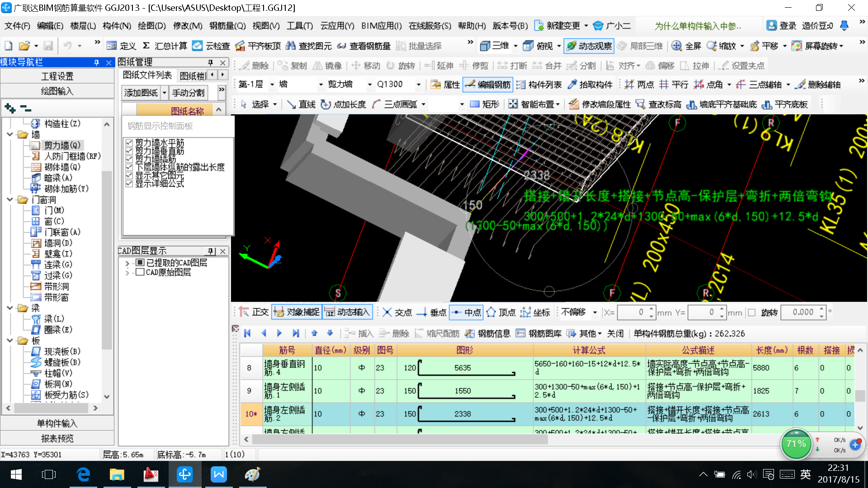Select the 矩形 rectangle drawing tool

(x=485, y=104)
